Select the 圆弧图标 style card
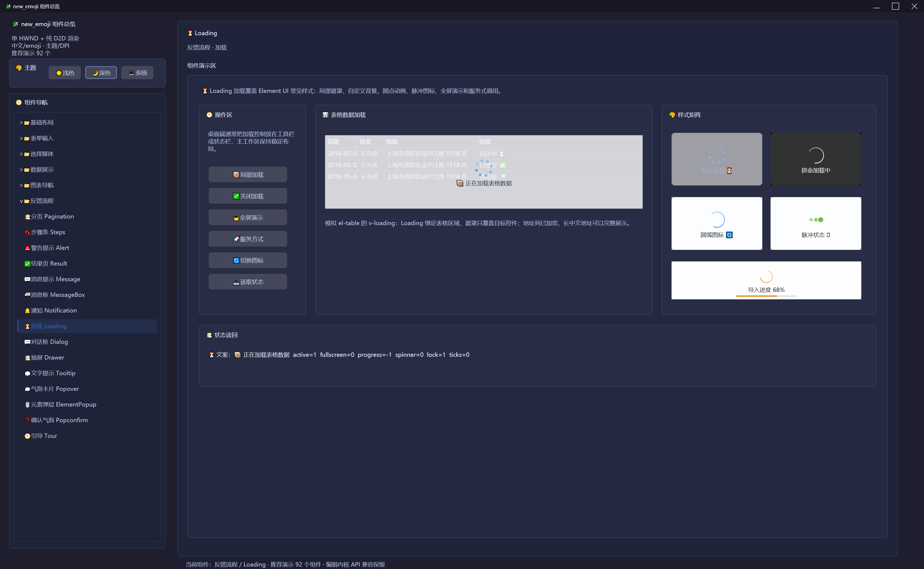This screenshot has width=924, height=569. click(717, 223)
